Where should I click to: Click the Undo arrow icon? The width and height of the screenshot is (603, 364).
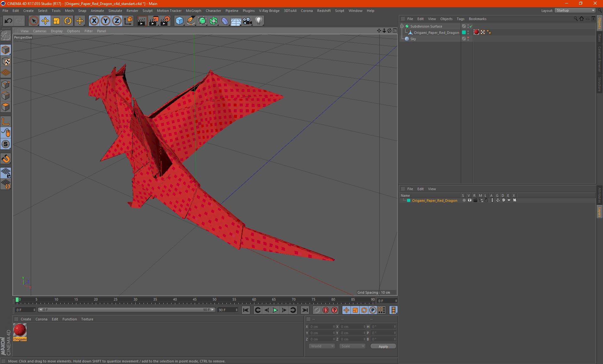[x=8, y=21]
